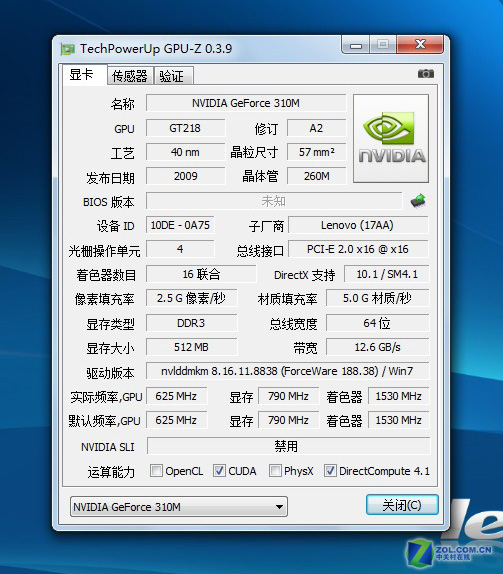Click the driver version field nvlddmkm 8.16.11.8838
This screenshot has width=503, height=574.
tap(287, 371)
